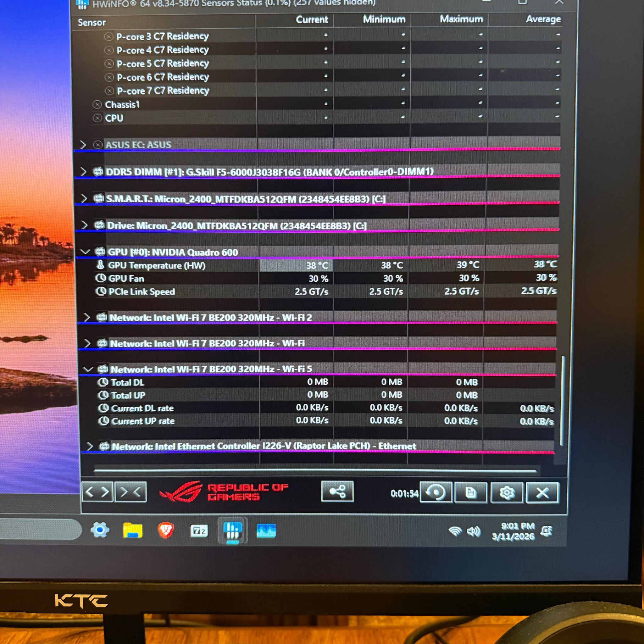Click disabled icon beside P-core 5 C7 Residency
The image size is (644, 644).
(109, 64)
